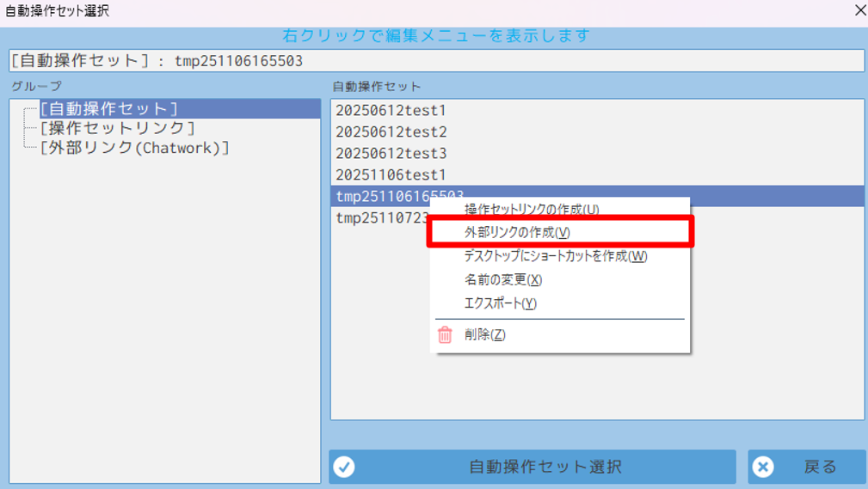The image size is (868, 489).
Task: Select 20251106test1 list item
Action: (391, 175)
